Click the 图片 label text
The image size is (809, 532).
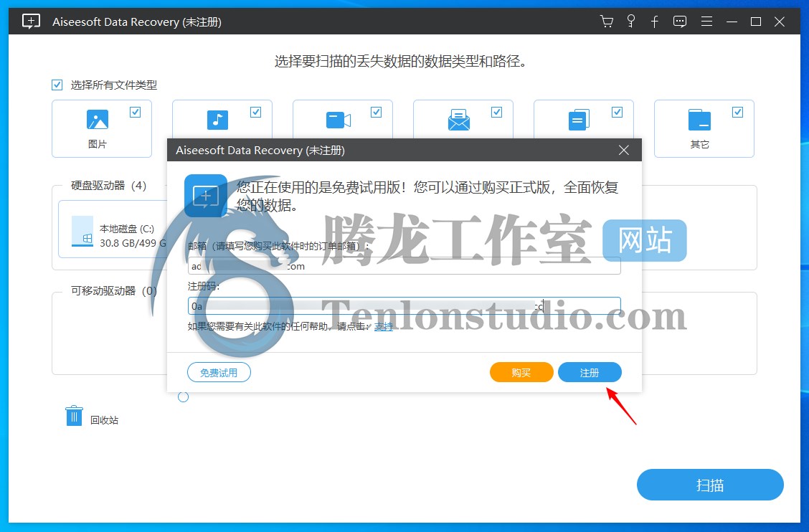pos(98,145)
